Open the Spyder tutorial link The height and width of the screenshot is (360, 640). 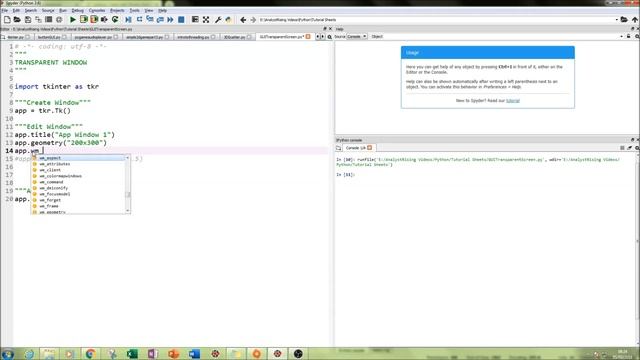513,100
